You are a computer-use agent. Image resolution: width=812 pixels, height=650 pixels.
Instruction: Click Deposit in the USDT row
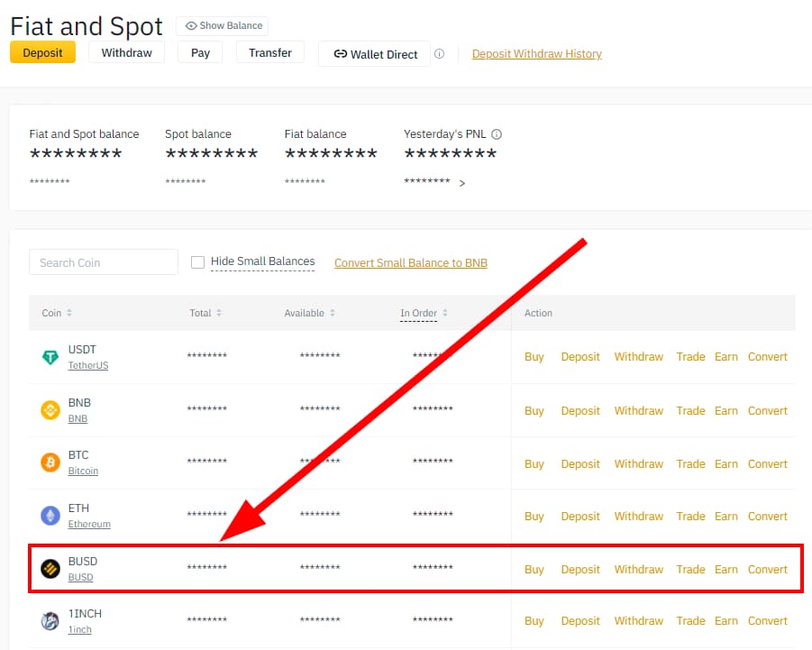pos(580,357)
